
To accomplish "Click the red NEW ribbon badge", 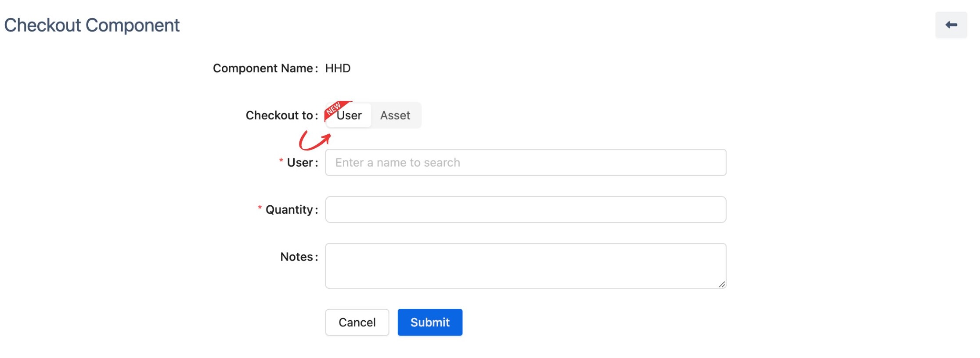I will 335,109.
